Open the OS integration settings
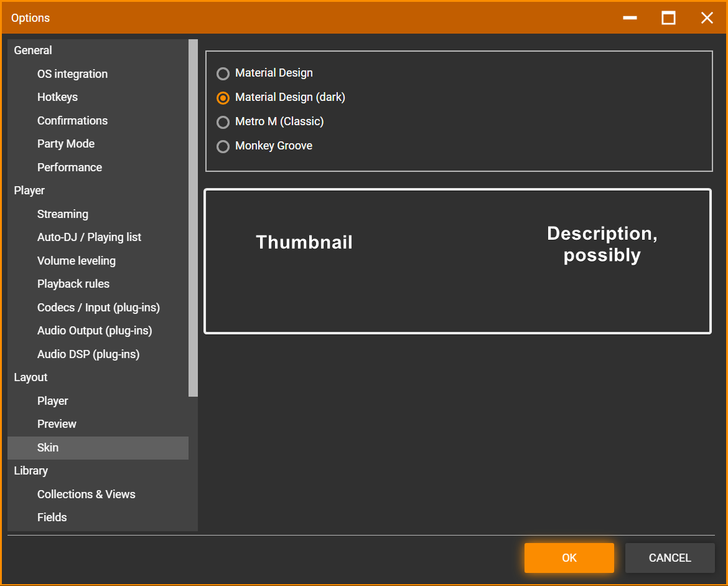Image resolution: width=728 pixels, height=586 pixels. tap(72, 74)
